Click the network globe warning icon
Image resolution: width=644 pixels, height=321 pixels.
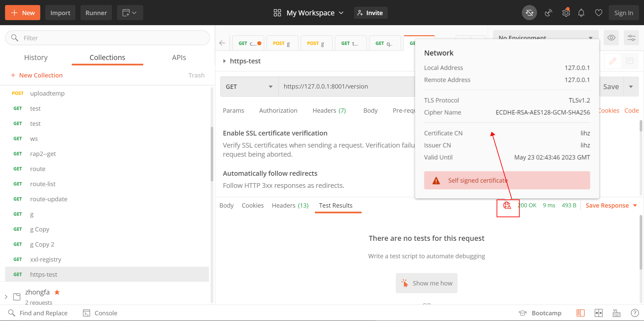click(507, 205)
